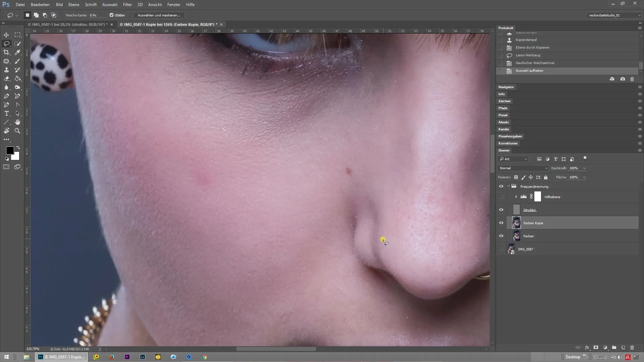The image size is (644, 362).
Task: Click foreground color black swatch
Action: click(10, 150)
